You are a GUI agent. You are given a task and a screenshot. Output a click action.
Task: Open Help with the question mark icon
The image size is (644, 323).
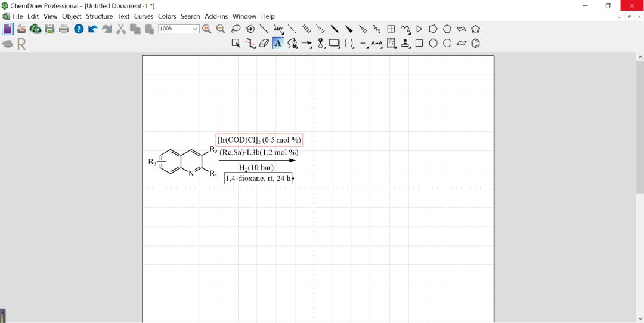point(79,29)
